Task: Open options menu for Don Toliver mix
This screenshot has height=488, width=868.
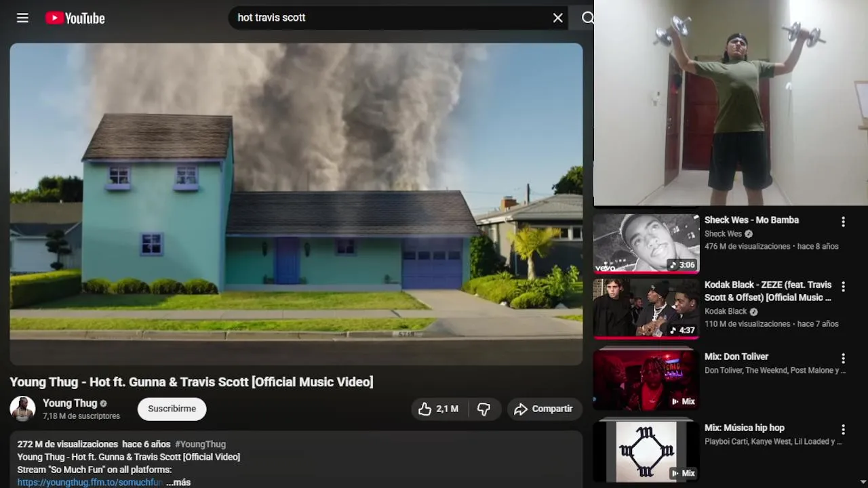Action: pos(843,359)
